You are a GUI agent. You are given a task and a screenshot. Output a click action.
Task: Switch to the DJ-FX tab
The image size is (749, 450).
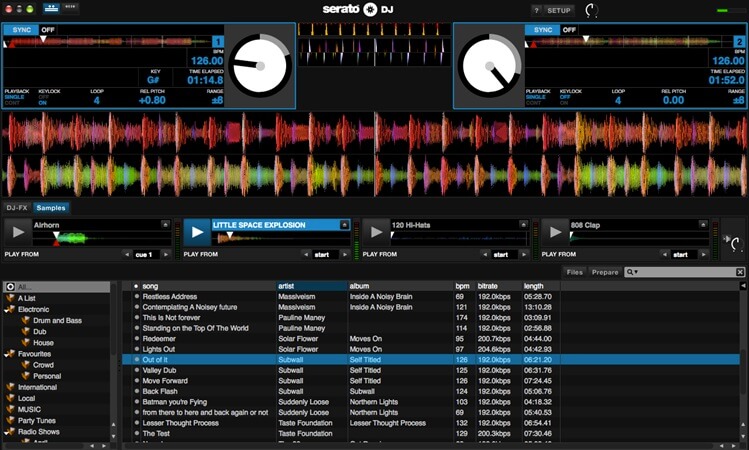[17, 208]
